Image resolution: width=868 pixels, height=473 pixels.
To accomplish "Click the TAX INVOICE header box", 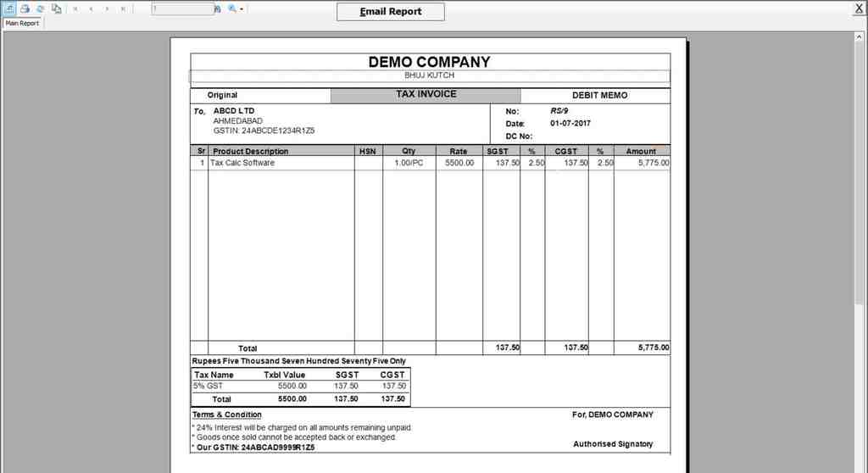I will tap(426, 95).
